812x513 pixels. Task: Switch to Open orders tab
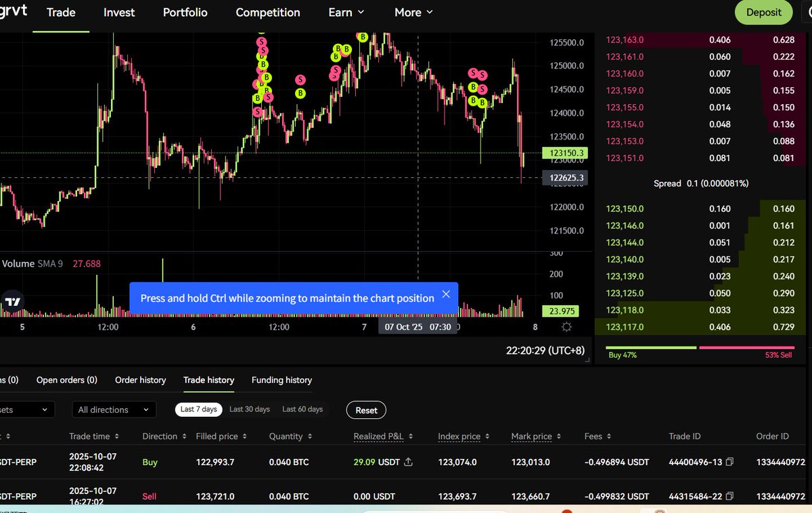(67, 380)
